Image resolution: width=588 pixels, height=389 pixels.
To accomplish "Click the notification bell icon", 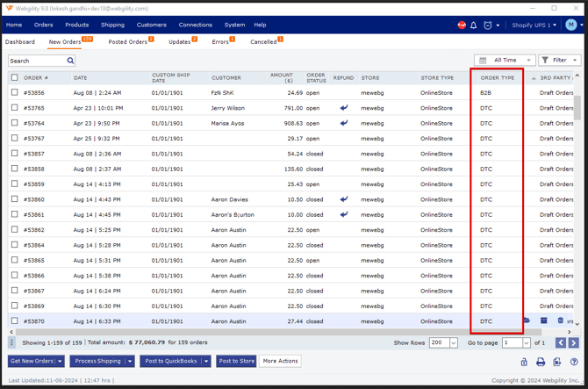I will 474,25.
